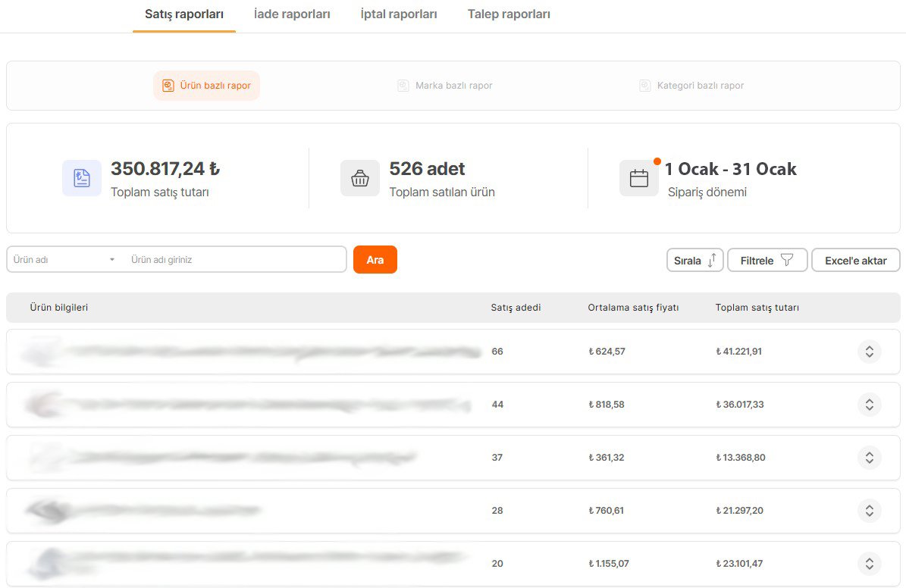This screenshot has width=906, height=588.
Task: Click the Marka bazlı rapor icon
Action: coord(403,86)
